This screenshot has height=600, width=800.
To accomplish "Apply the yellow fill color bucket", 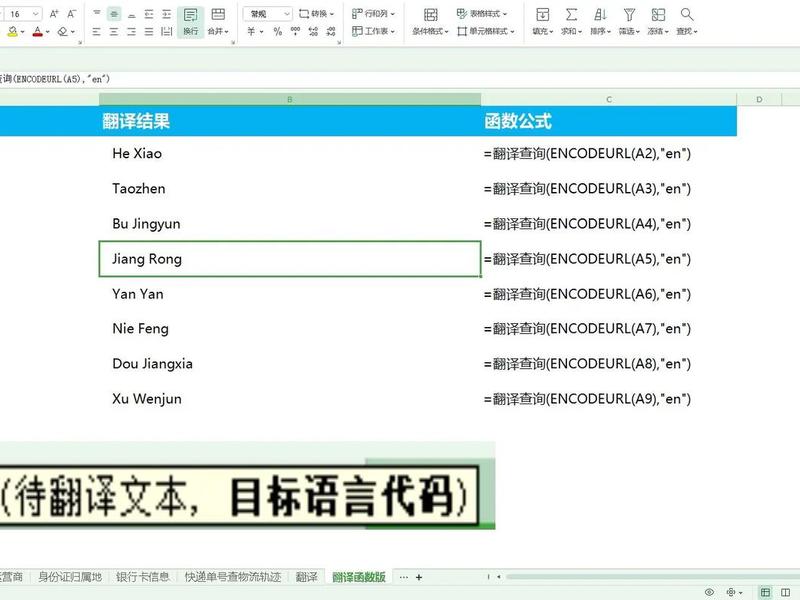I will click(13, 32).
